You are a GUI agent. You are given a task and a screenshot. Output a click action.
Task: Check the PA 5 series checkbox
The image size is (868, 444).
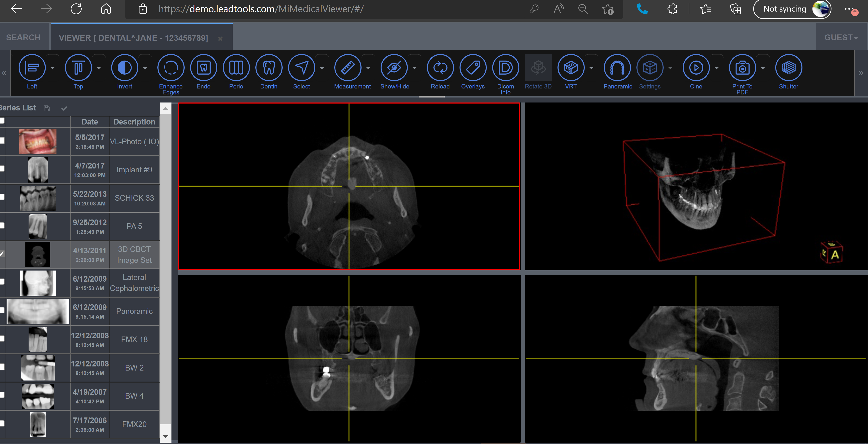click(x=2, y=225)
